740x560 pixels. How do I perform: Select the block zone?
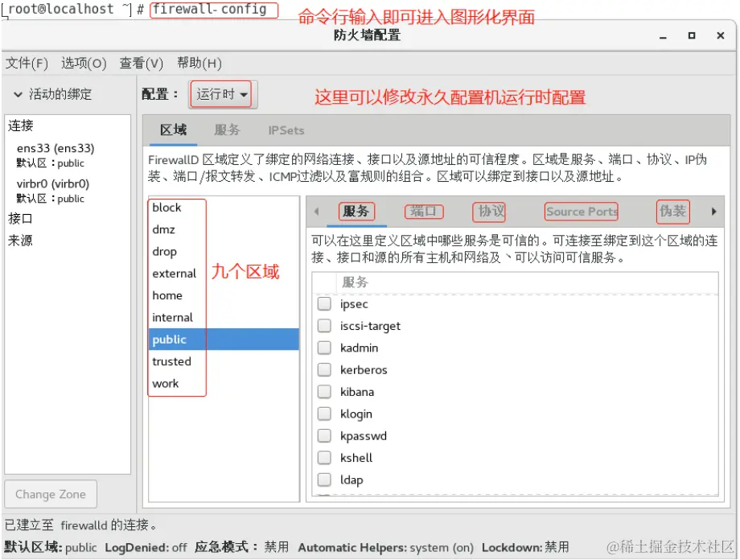[x=224, y=208]
